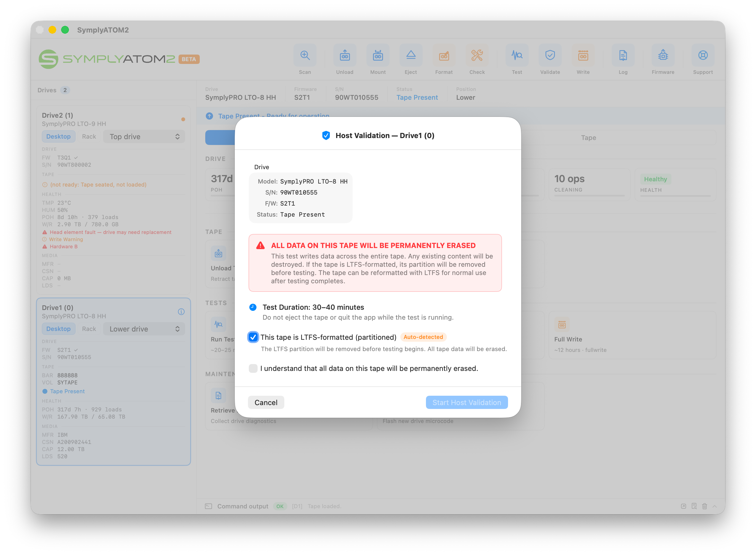Switch to the Tape tab

click(x=588, y=138)
